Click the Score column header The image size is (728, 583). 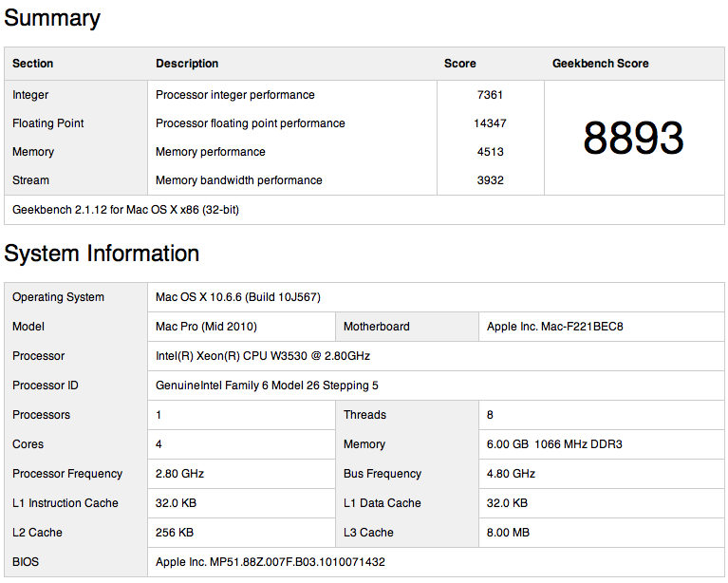pyautogui.click(x=459, y=64)
